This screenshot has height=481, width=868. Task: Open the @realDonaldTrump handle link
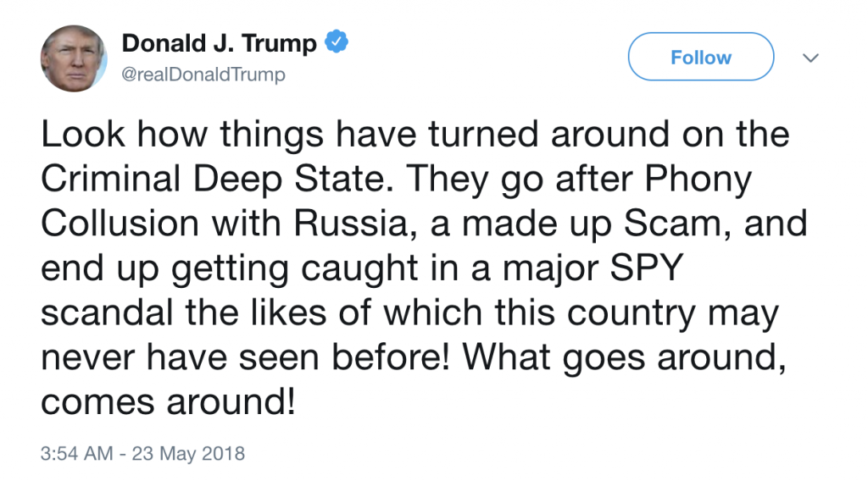tap(204, 75)
